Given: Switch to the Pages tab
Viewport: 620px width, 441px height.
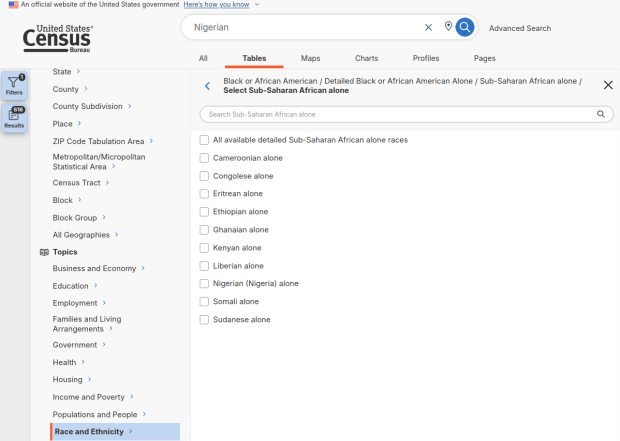Looking at the screenshot, I should (484, 59).
